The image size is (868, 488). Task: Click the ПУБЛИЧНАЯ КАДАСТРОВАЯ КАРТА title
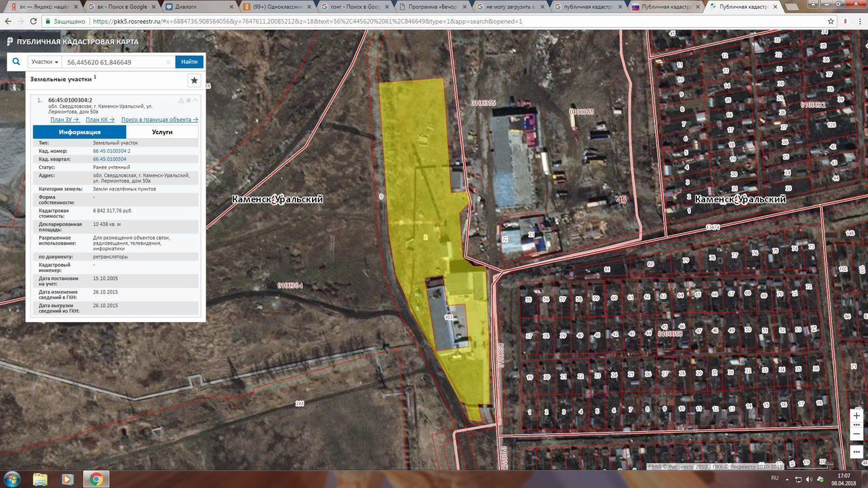click(x=77, y=42)
